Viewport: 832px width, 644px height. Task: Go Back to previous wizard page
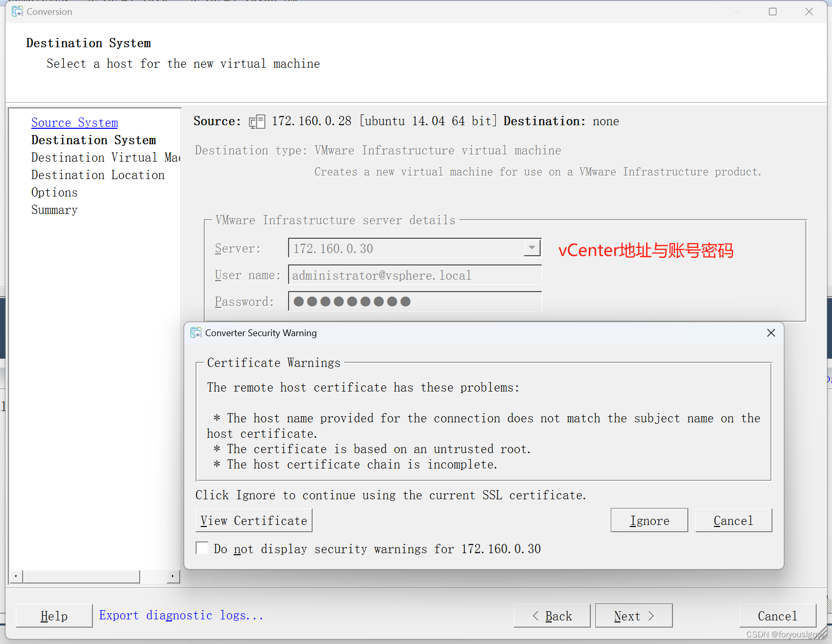click(552, 616)
